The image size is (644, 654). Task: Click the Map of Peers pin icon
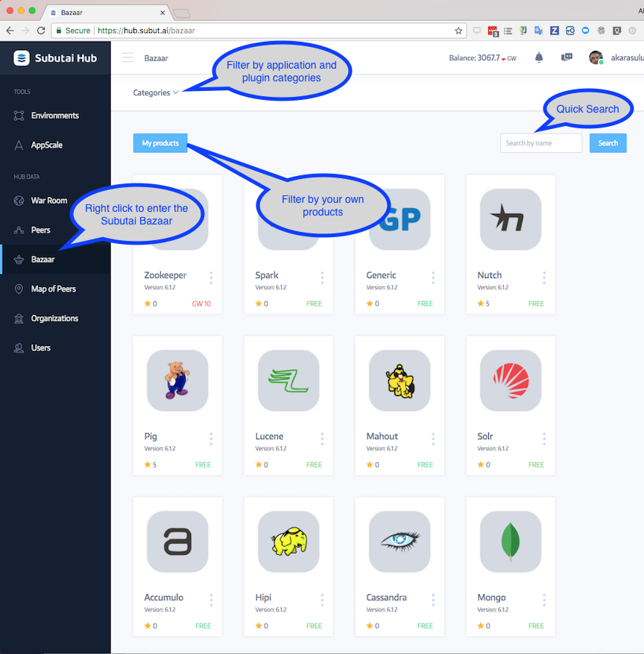click(19, 289)
